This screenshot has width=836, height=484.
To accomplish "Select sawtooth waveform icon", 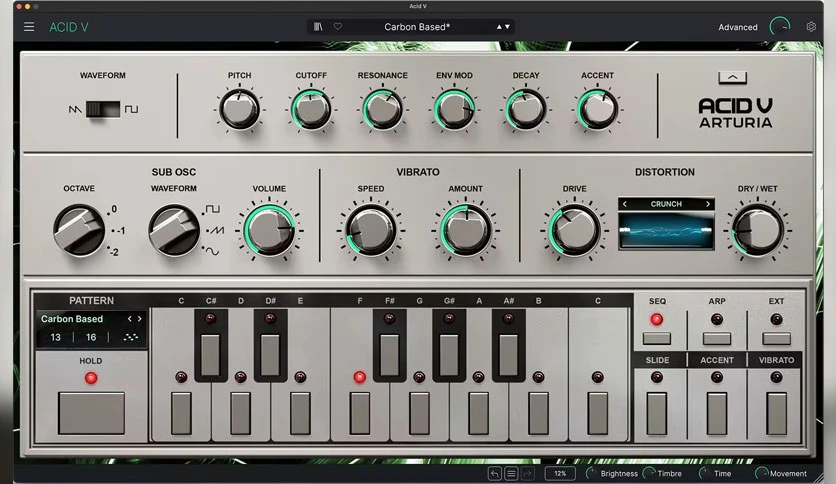I will (75, 109).
